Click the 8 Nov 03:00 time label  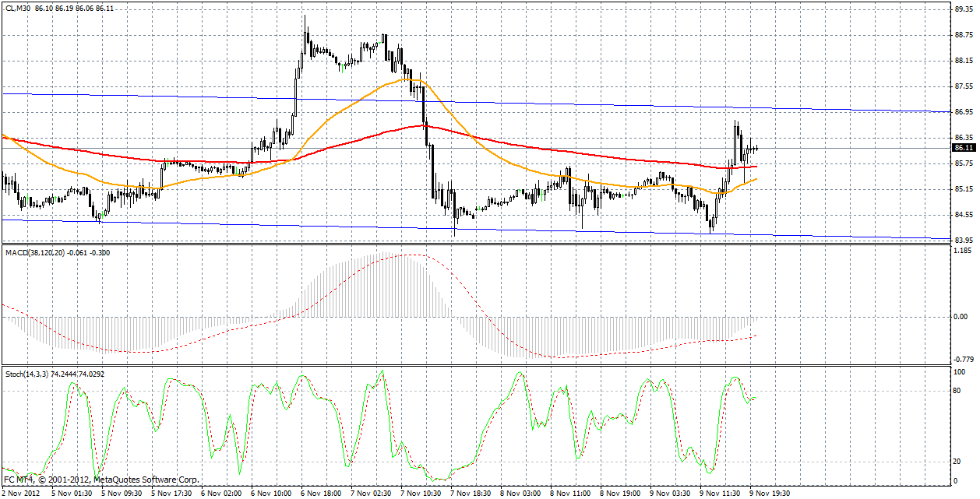point(520,494)
